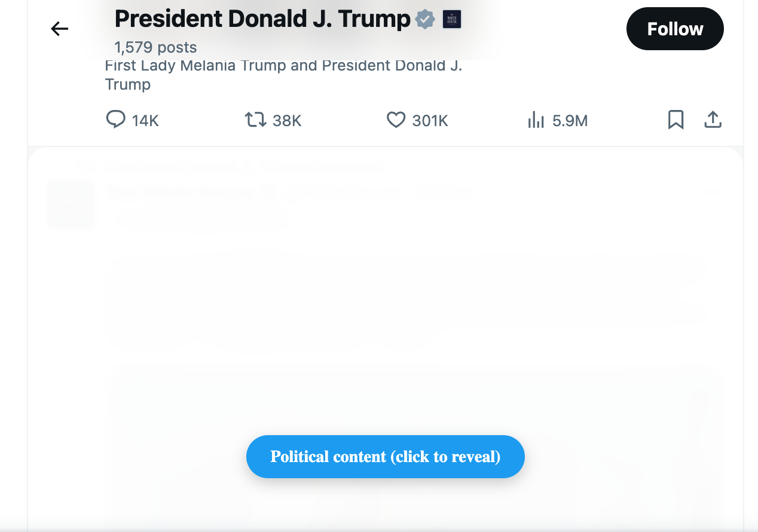Share the tweet via the share icon
The width and height of the screenshot is (758, 532).
(x=713, y=120)
